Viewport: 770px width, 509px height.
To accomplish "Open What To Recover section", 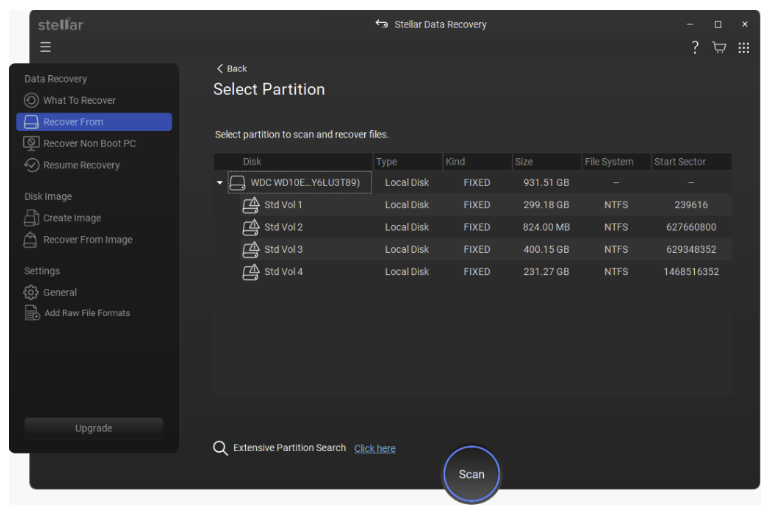I will pyautogui.click(x=79, y=100).
